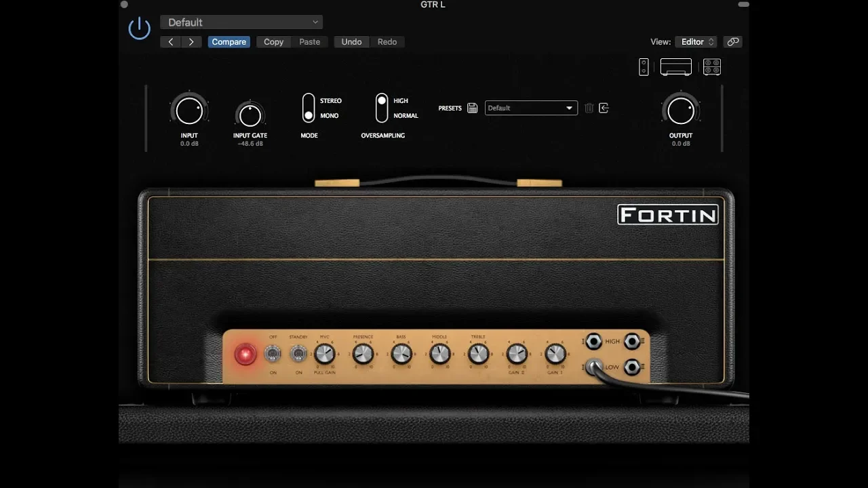
Task: Select the MONO mode label
Action: click(x=330, y=116)
